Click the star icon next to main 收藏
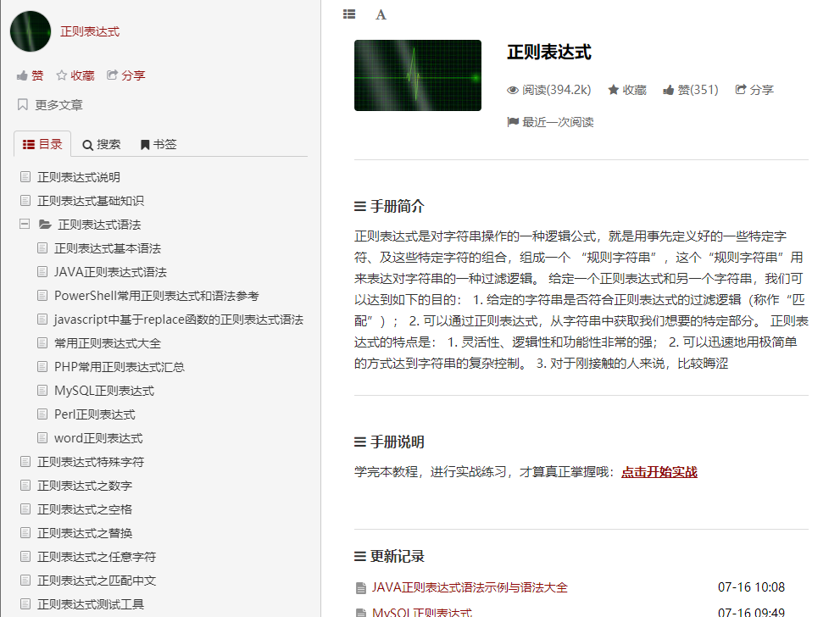 (614, 90)
